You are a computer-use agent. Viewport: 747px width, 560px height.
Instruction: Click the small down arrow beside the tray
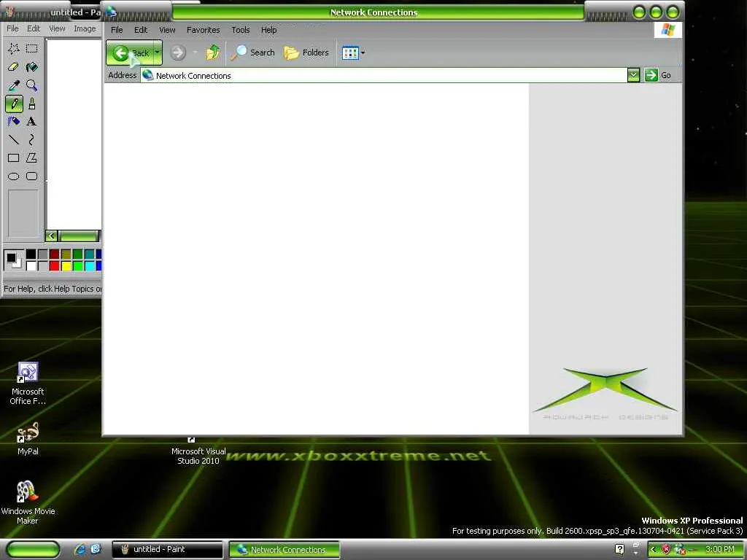click(x=635, y=553)
